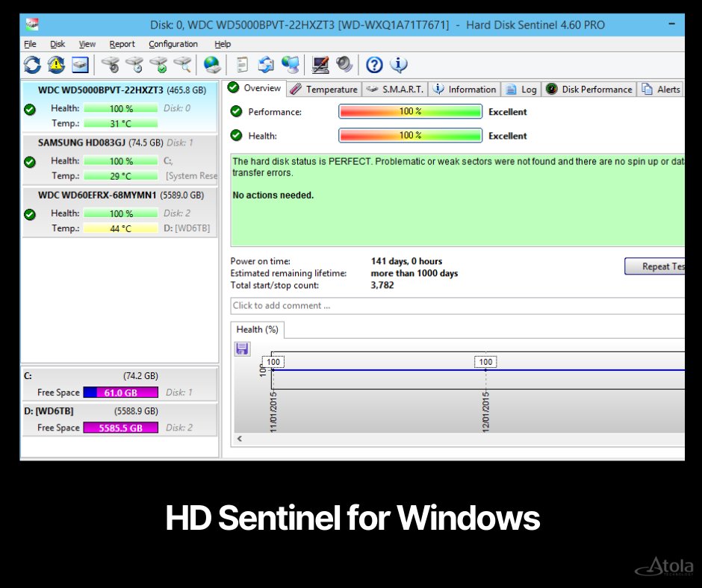This screenshot has width=702, height=588.
Task: Click the globe with disk toolbar icon
Action: click(x=212, y=65)
